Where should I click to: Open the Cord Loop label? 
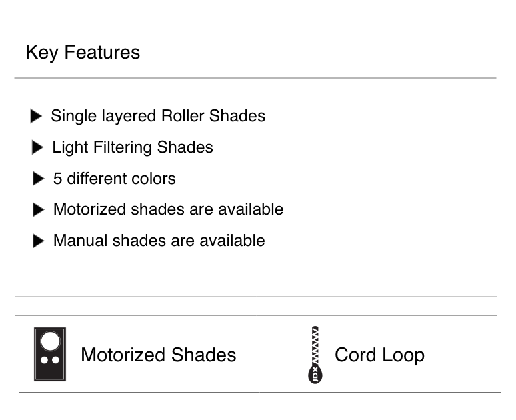[379, 355]
